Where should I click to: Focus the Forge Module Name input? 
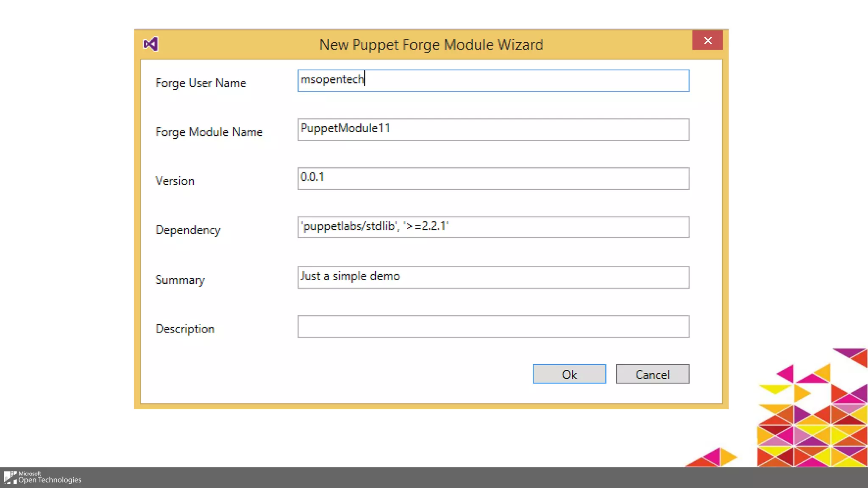pyautogui.click(x=493, y=129)
